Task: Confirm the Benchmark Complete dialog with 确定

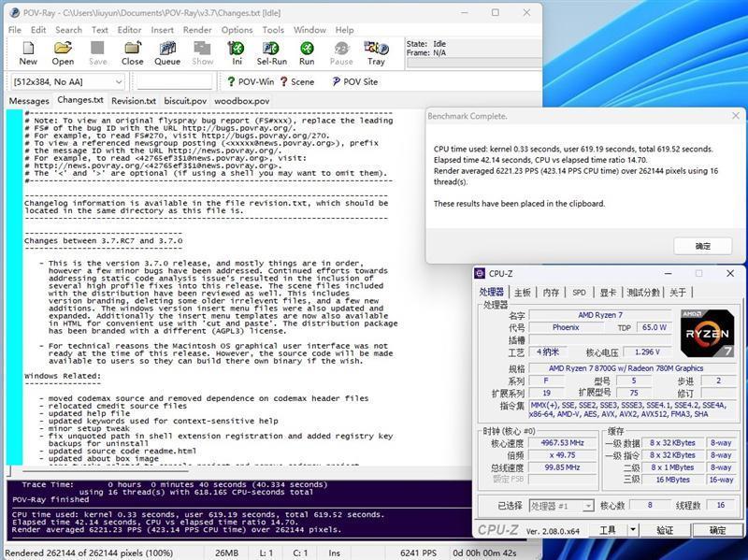Action: coord(702,245)
